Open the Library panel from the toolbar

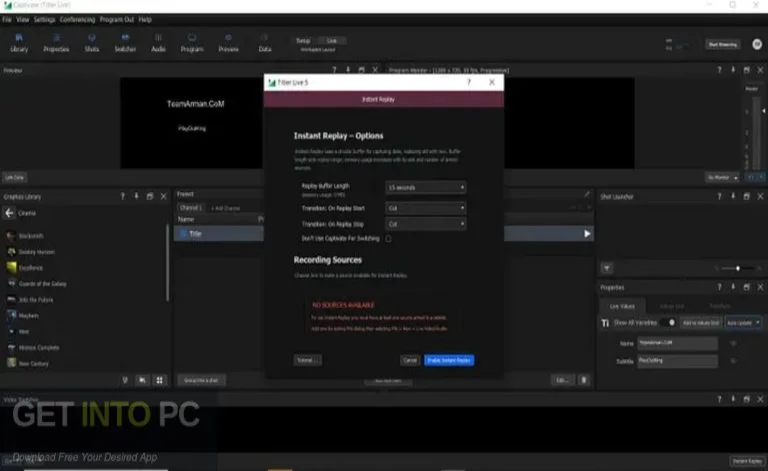point(19,43)
